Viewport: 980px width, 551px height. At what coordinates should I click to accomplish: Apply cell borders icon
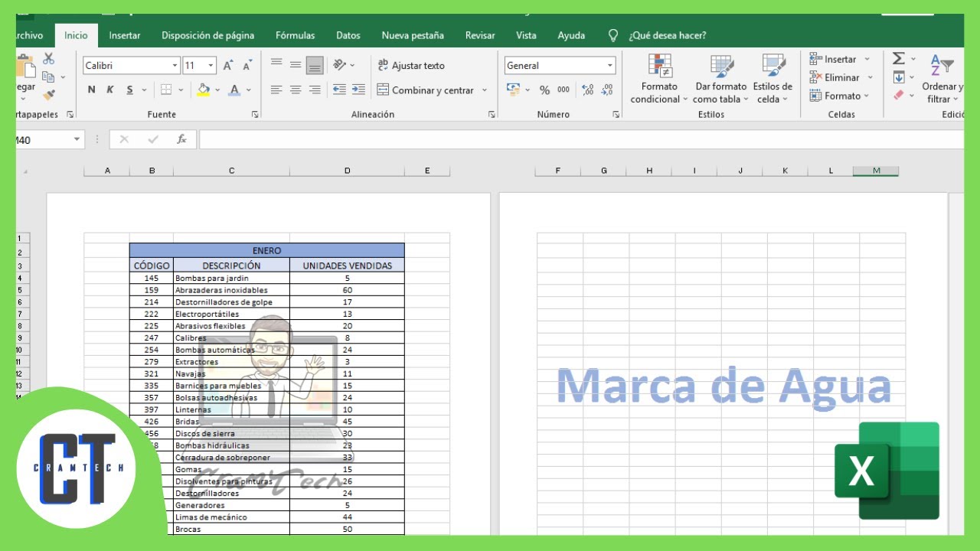(x=166, y=90)
